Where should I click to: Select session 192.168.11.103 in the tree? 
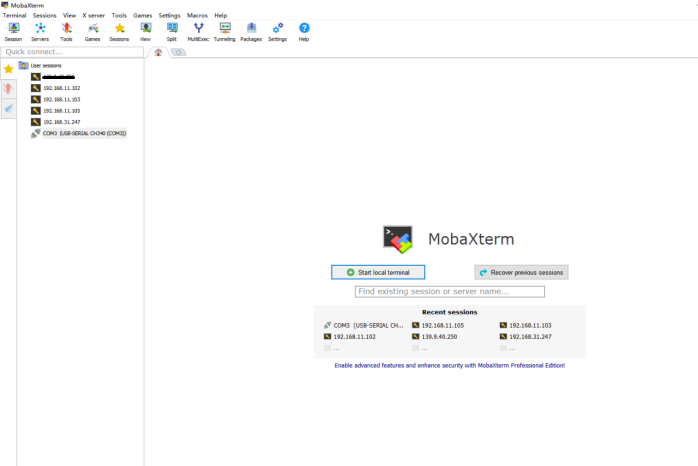tap(56, 100)
